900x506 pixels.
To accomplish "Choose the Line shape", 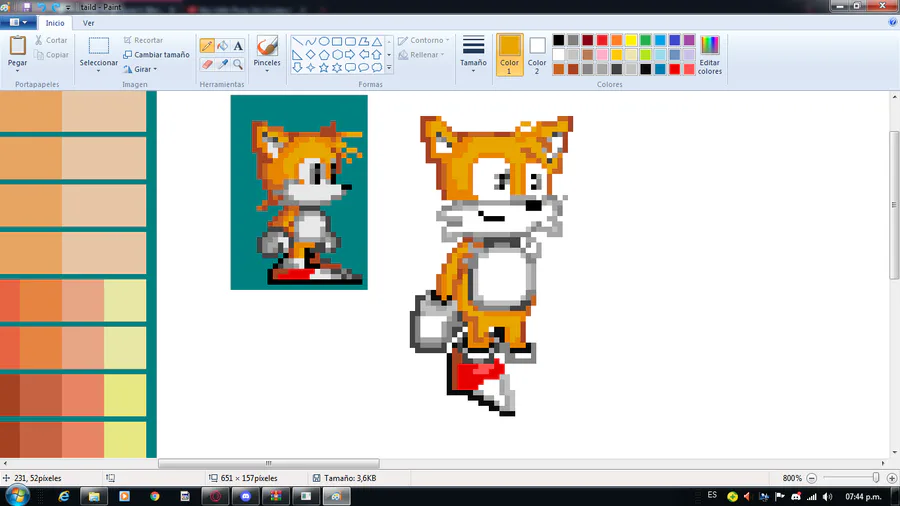I will tap(297, 41).
